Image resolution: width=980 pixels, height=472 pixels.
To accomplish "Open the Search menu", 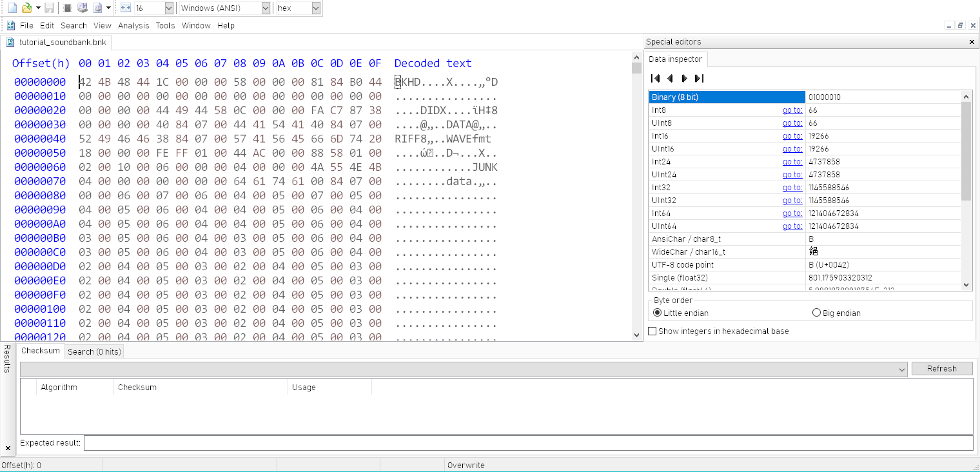I will tap(73, 26).
